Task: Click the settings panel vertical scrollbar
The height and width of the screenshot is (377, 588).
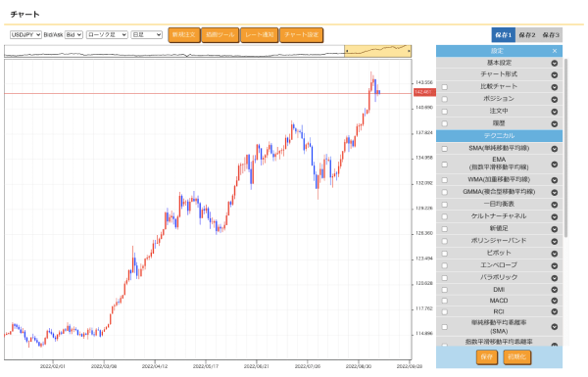Action: (x=565, y=148)
